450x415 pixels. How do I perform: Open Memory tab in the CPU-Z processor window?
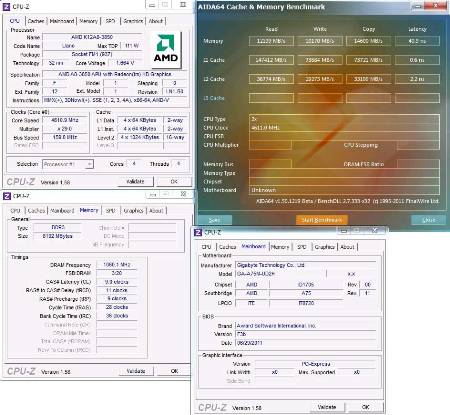(89, 21)
